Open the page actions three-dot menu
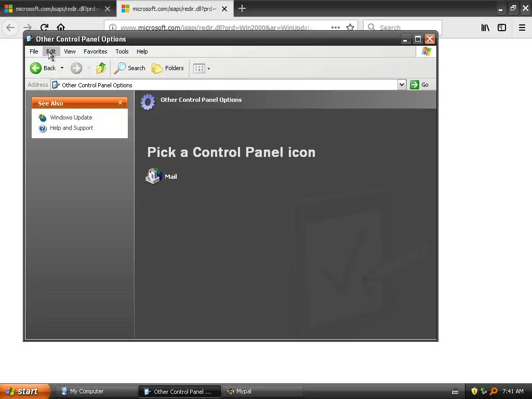The image size is (532, 399). (x=336, y=28)
